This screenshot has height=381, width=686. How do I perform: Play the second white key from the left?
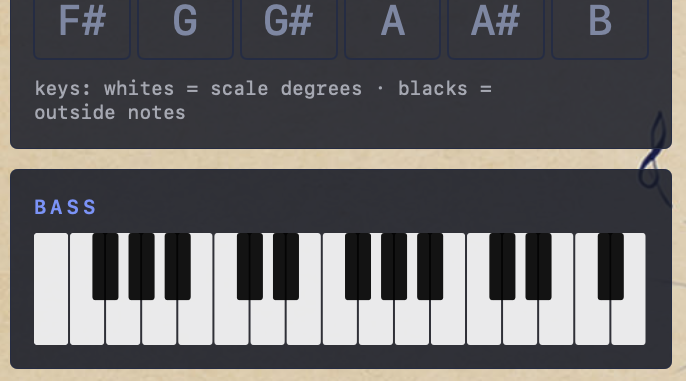87,324
